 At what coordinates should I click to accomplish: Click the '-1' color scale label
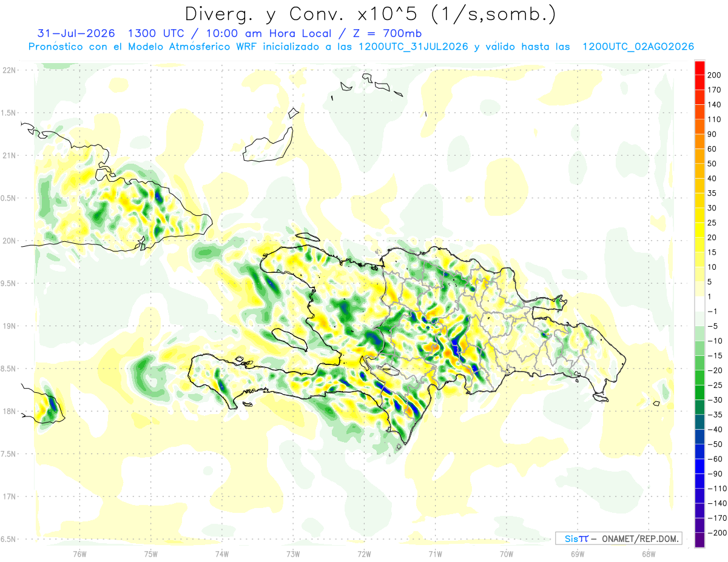pos(713,312)
